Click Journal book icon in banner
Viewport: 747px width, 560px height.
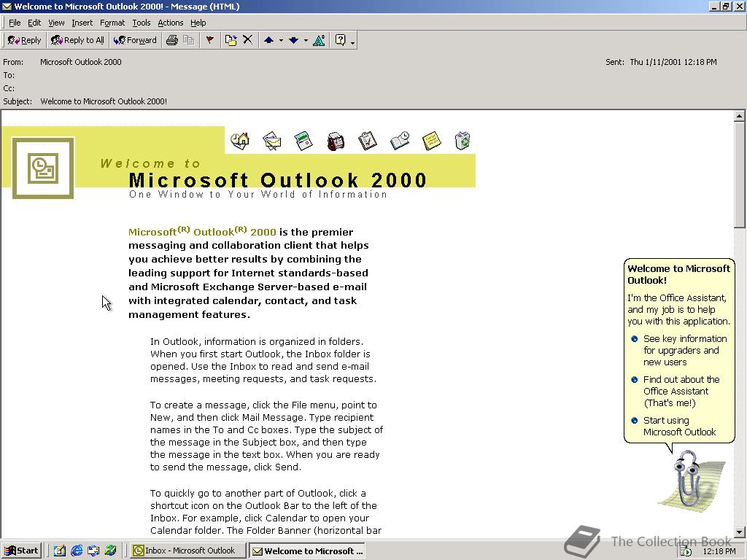[399, 141]
